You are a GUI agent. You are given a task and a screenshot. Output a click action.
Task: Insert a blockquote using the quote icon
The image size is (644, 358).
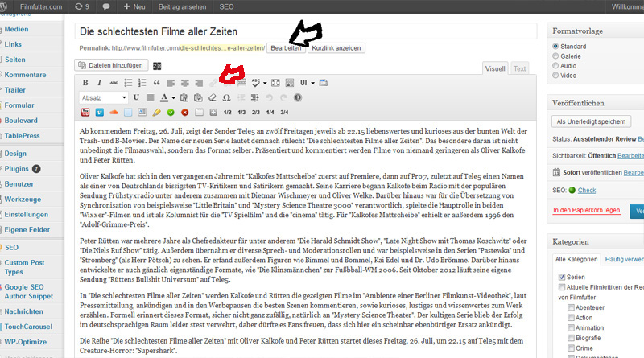157,83
